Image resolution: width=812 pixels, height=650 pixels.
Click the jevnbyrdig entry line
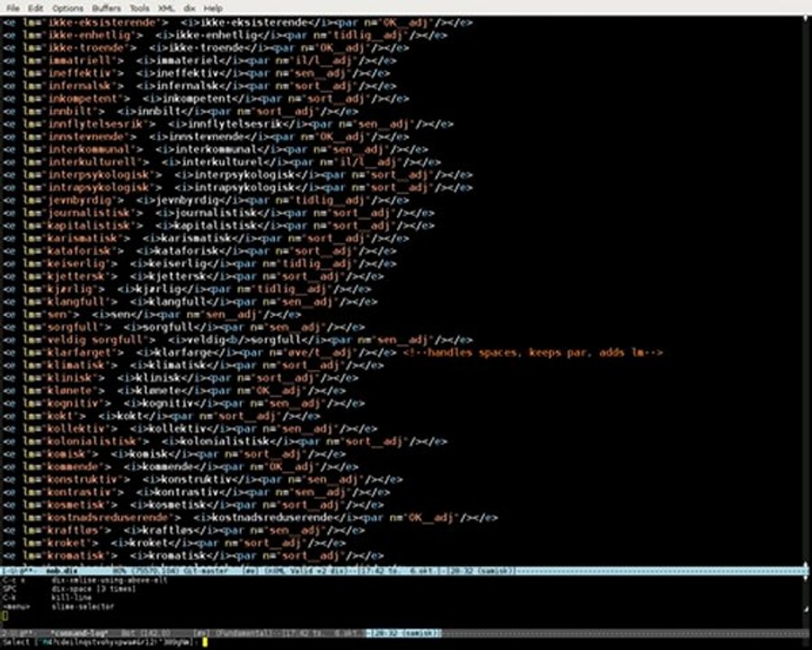206,200
